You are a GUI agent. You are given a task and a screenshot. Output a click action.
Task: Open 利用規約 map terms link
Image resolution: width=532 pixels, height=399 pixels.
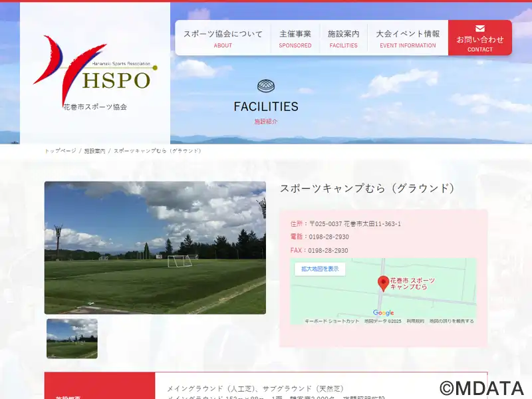[415, 321]
